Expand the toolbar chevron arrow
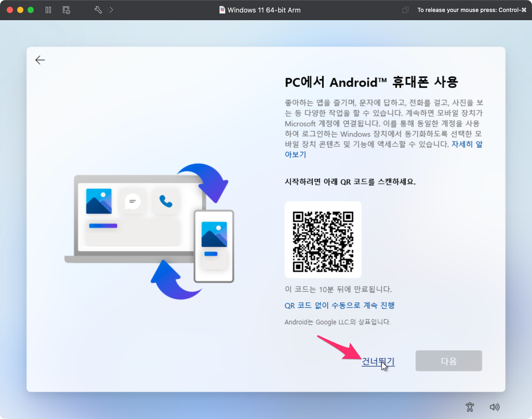The height and width of the screenshot is (419, 532). [111, 10]
